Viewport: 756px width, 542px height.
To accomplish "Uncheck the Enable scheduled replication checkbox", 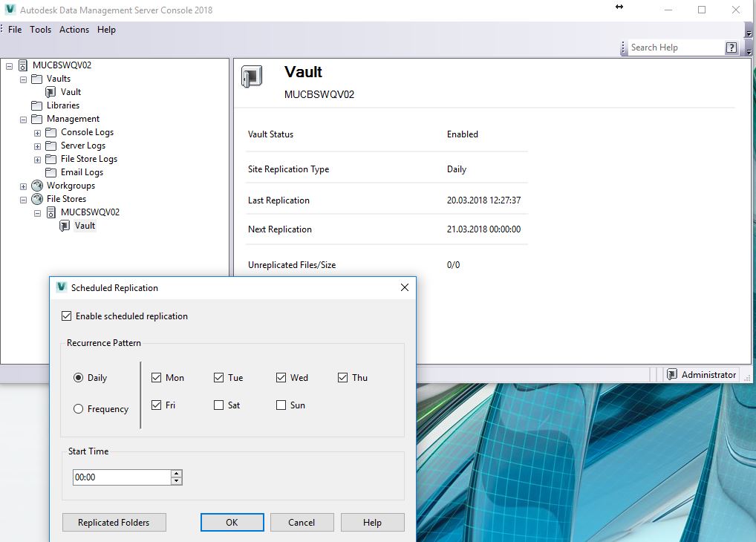I will 67,316.
